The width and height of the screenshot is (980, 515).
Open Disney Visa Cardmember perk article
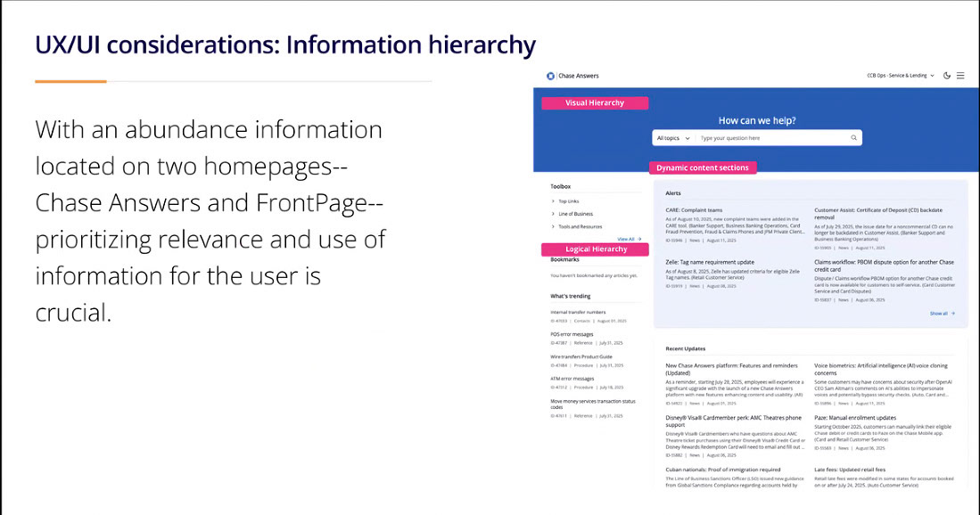click(x=733, y=421)
